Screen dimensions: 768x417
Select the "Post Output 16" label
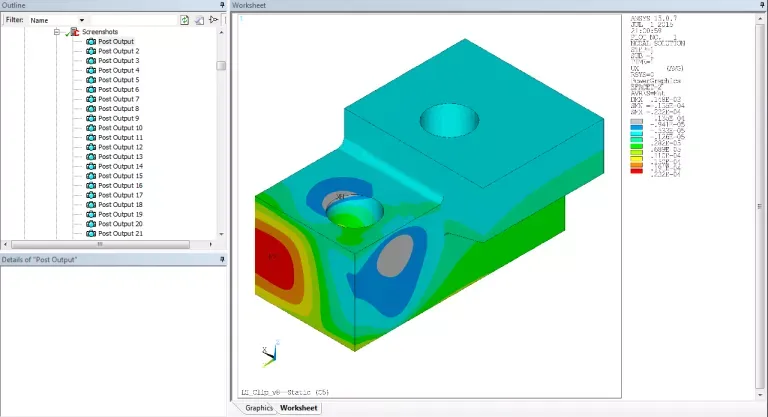120,186
